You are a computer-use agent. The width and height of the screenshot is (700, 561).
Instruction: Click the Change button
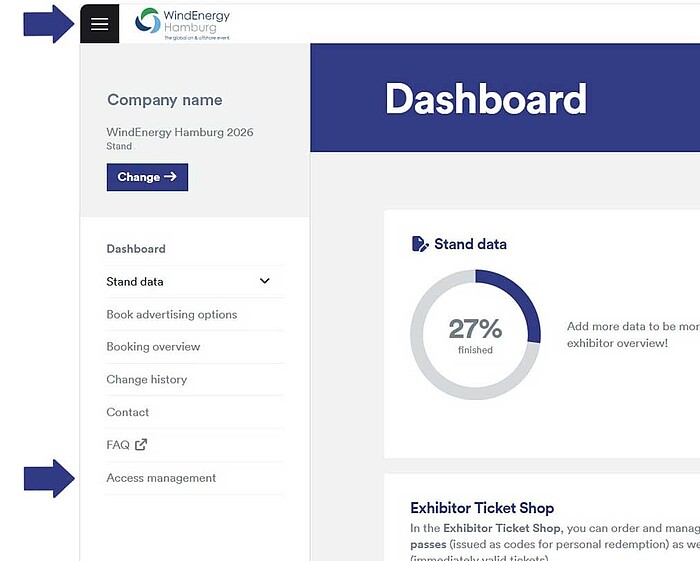147,177
